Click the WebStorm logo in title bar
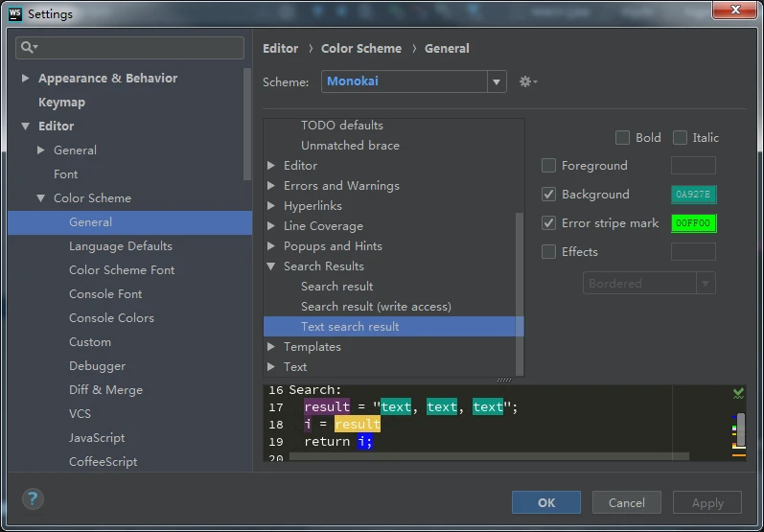 click(14, 14)
